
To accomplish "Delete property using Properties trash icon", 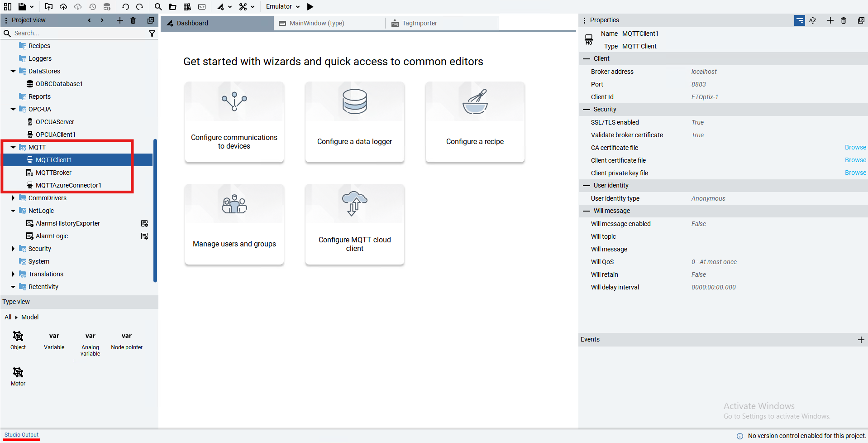I will pyautogui.click(x=844, y=20).
